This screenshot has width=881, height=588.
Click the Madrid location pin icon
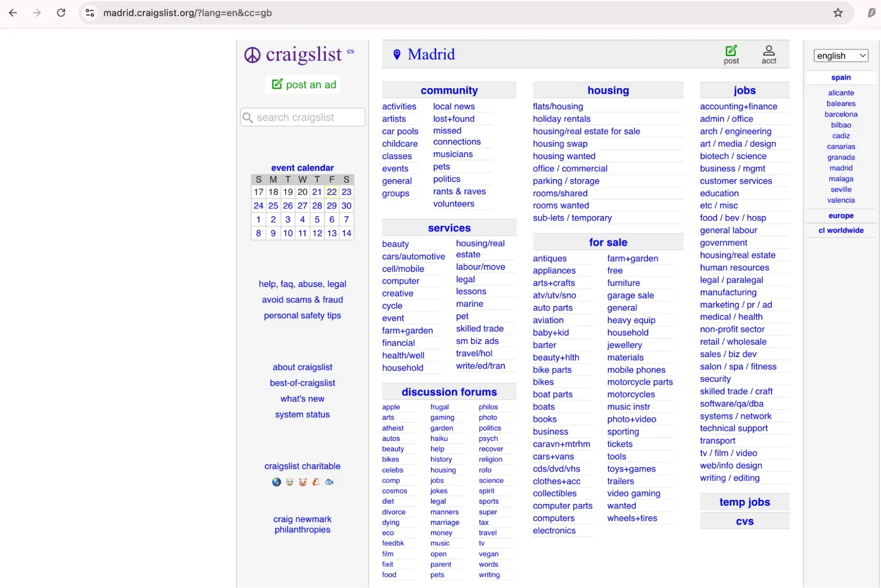pos(397,54)
